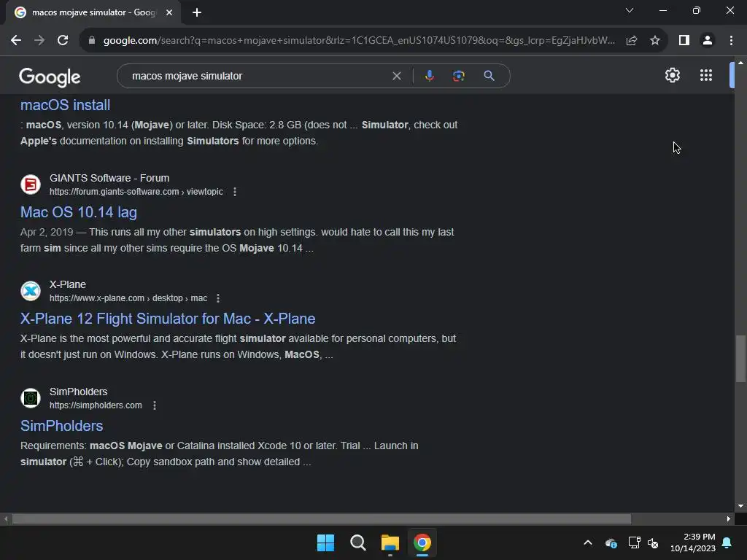Image resolution: width=747 pixels, height=560 pixels.
Task: Click the scroll right arrow
Action: [x=729, y=519]
